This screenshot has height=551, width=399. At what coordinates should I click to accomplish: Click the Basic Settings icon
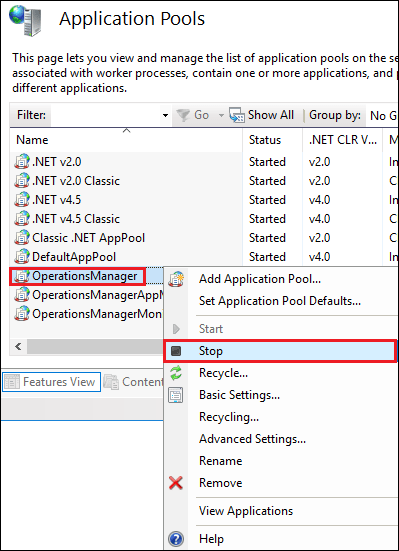click(176, 395)
